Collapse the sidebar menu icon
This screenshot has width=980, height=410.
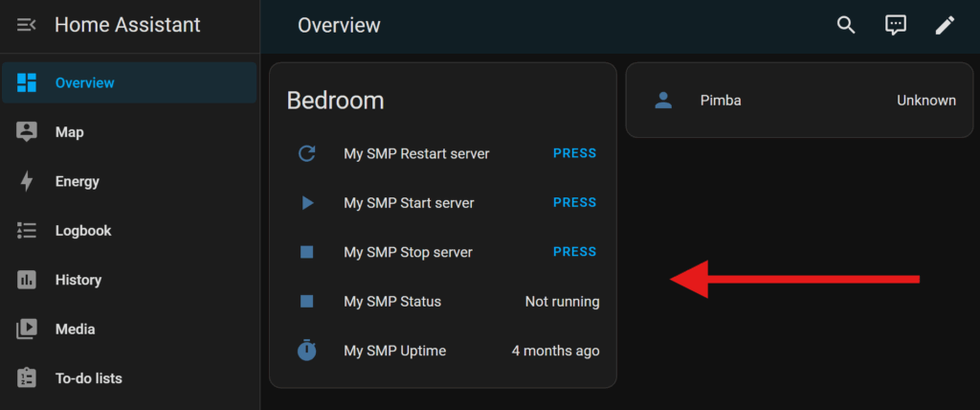pos(27,25)
